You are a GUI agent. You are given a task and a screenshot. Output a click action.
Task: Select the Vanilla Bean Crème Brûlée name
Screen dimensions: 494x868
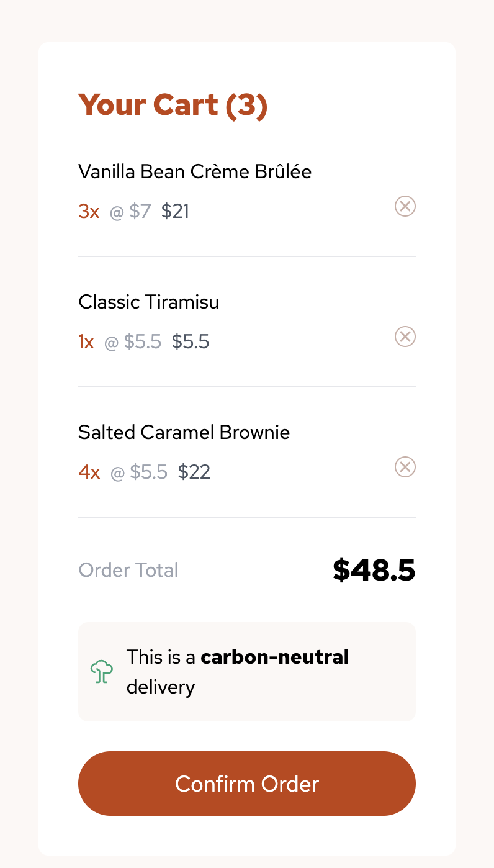point(195,171)
